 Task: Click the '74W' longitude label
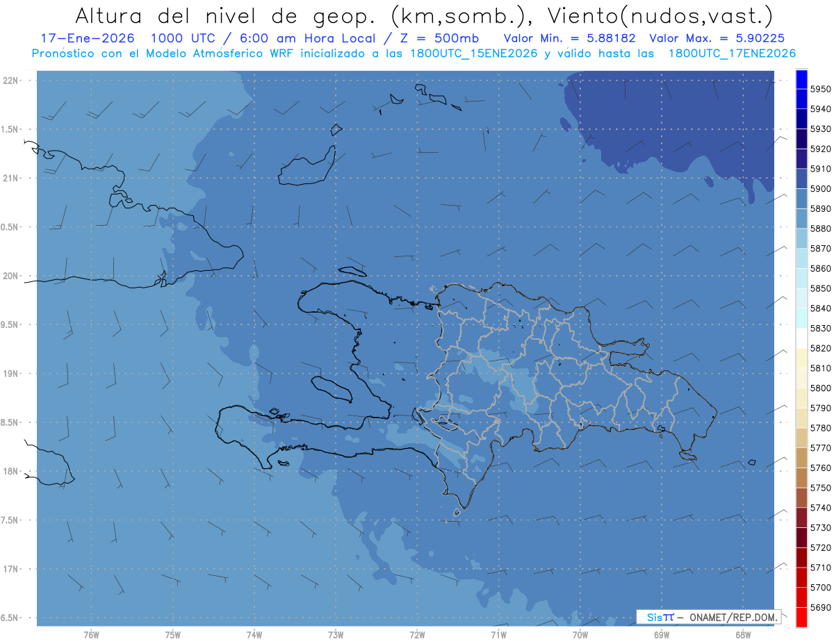click(254, 634)
